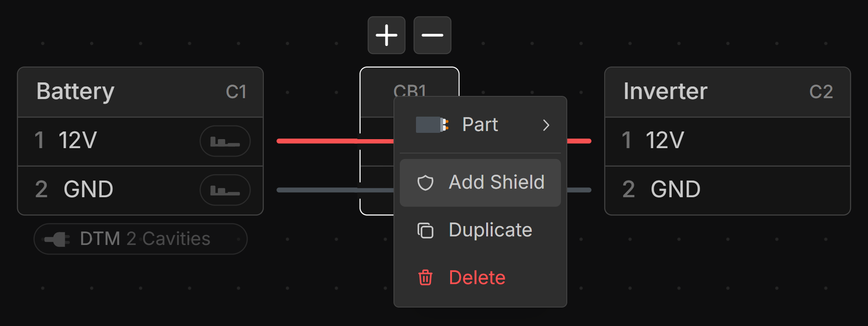Click the shield icon in context menu
The image size is (868, 326).
(x=425, y=183)
